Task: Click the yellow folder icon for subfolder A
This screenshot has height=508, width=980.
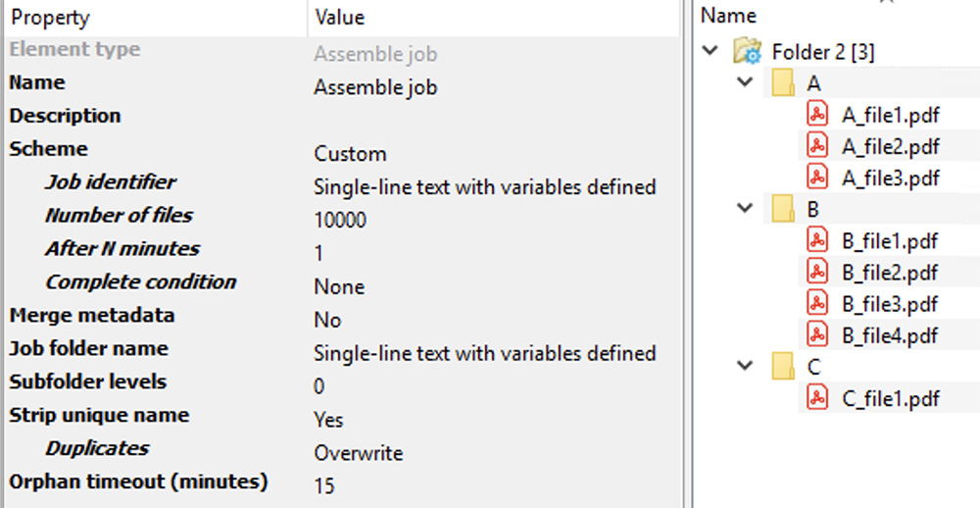Action: tap(783, 83)
